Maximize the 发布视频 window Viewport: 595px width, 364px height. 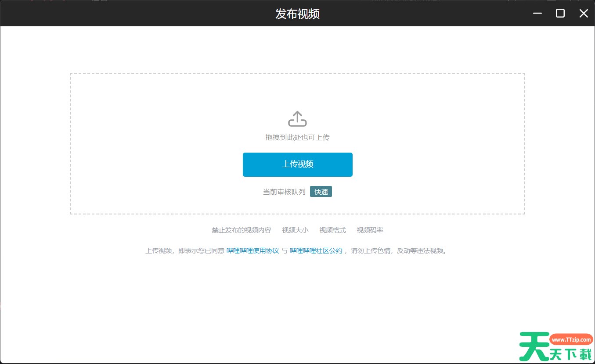(x=560, y=14)
